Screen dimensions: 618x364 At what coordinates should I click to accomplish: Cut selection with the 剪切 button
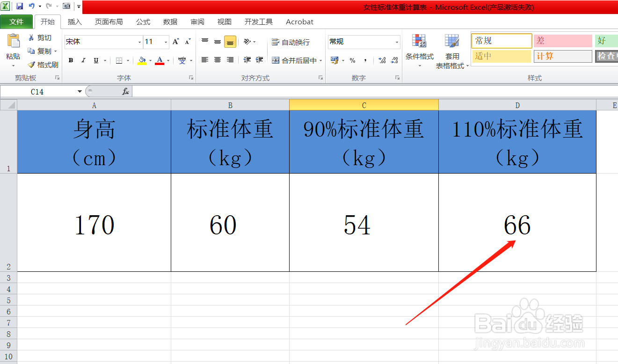point(40,38)
